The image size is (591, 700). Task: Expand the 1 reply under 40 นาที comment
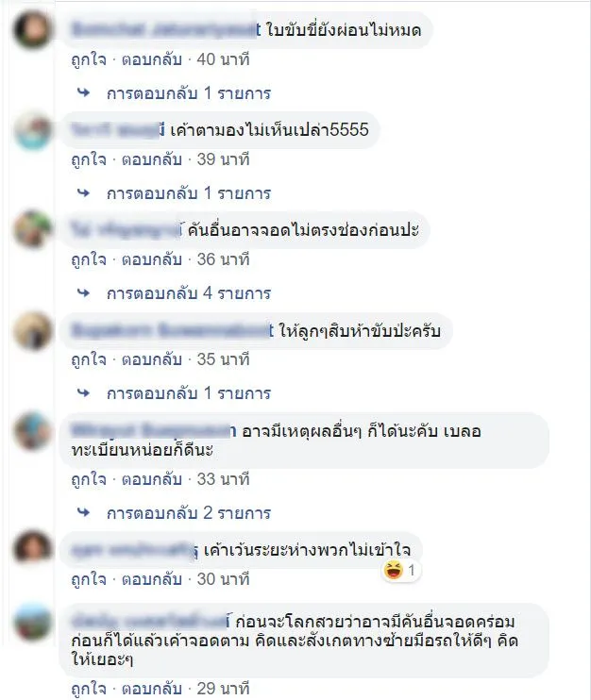click(189, 93)
